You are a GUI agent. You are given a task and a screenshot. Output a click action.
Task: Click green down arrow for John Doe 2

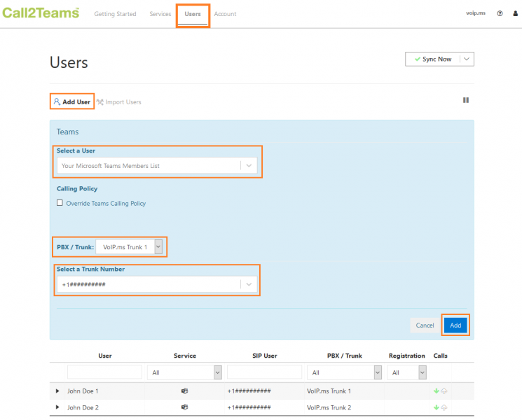[437, 407]
